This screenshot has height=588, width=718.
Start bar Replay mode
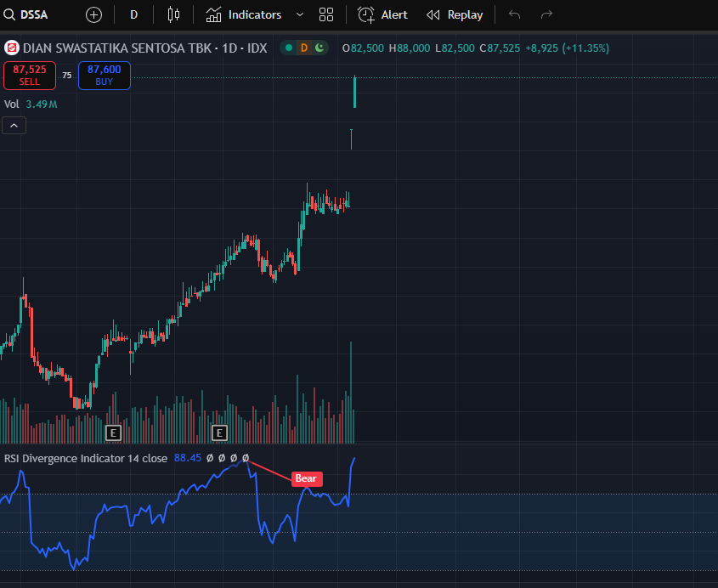coord(455,14)
